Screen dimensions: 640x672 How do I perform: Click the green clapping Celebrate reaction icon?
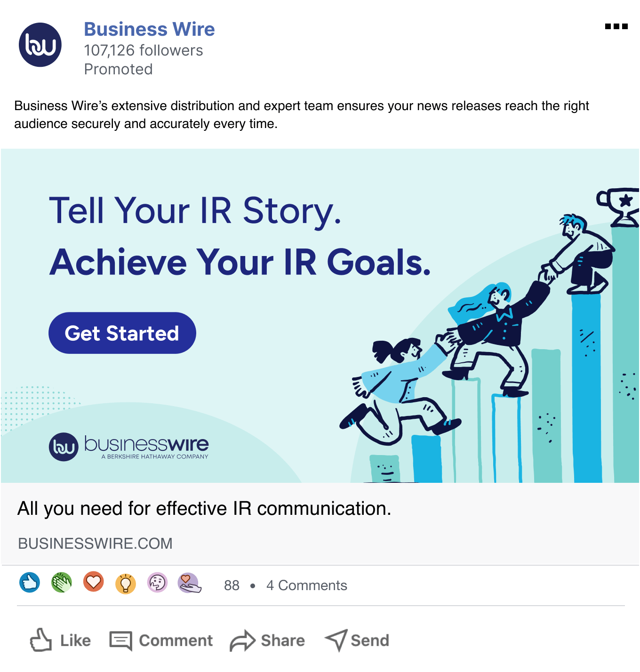(x=62, y=583)
